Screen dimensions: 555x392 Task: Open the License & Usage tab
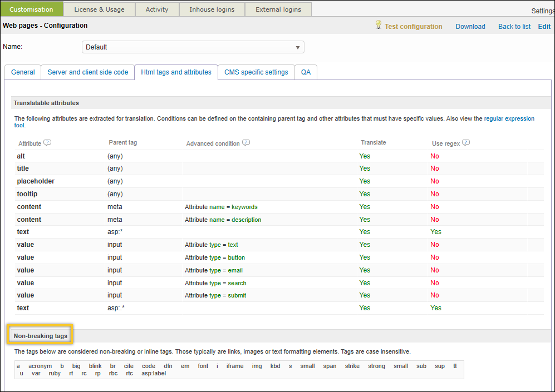coord(99,9)
